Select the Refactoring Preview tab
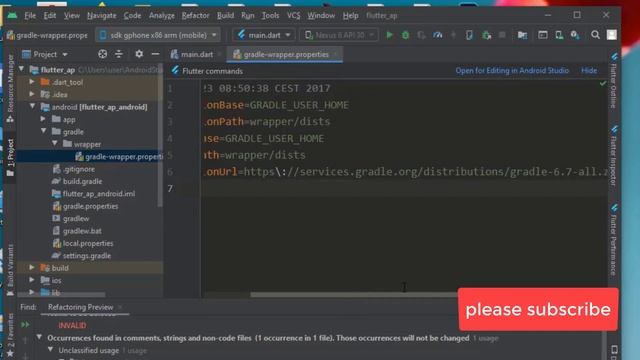This screenshot has height=360, width=640. coord(80,307)
